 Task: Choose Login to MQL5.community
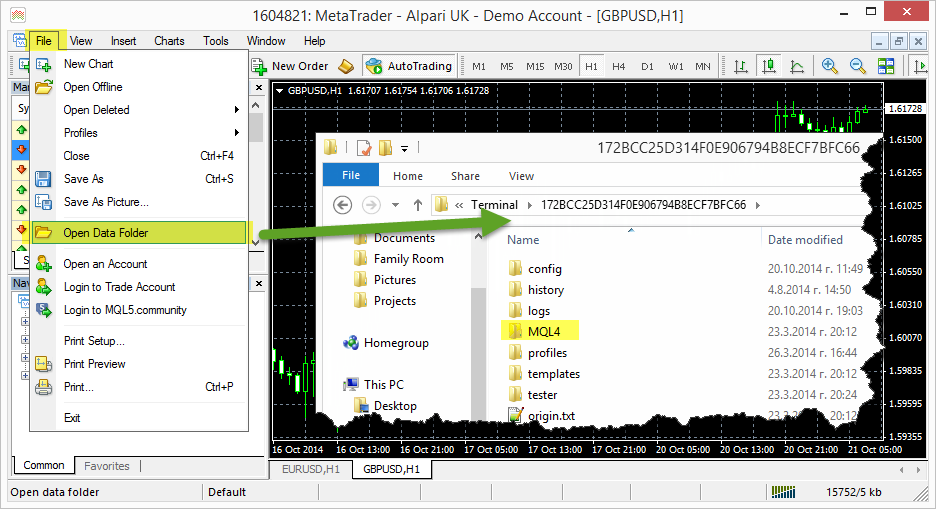pyautogui.click(x=138, y=310)
